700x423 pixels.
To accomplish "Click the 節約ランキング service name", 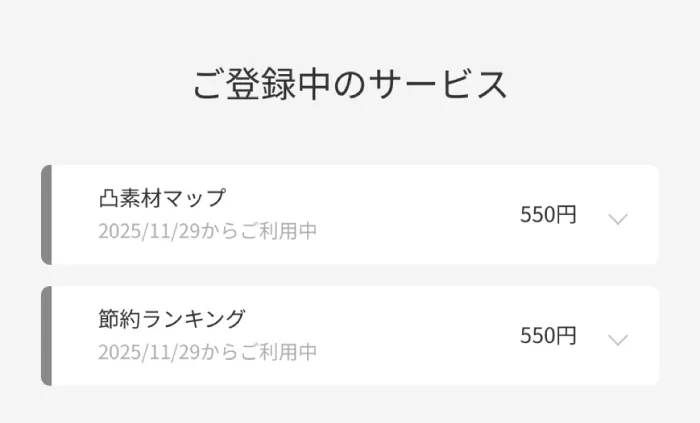I will click(x=172, y=318).
